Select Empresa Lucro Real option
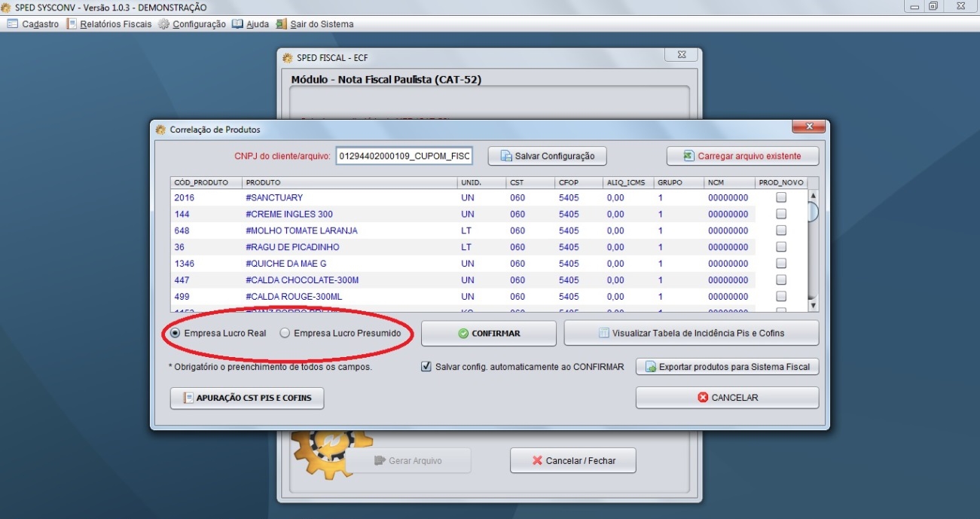This screenshot has width=980, height=519. (x=176, y=333)
